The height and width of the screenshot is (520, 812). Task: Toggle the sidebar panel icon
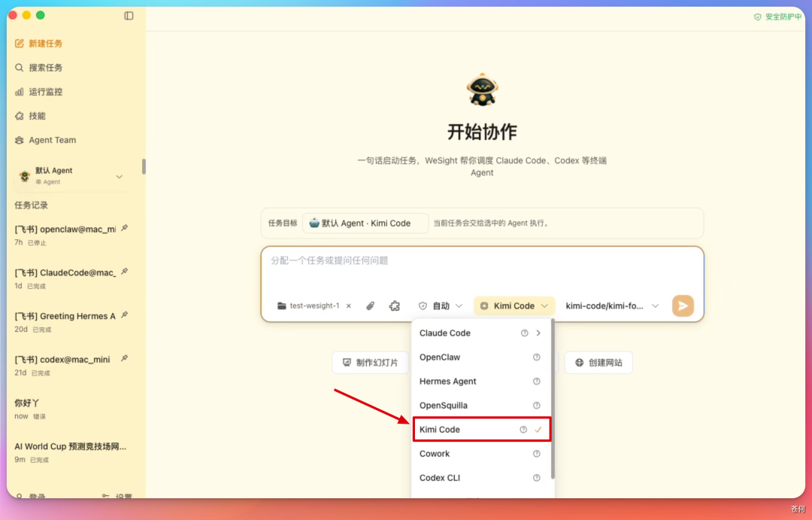(x=129, y=16)
